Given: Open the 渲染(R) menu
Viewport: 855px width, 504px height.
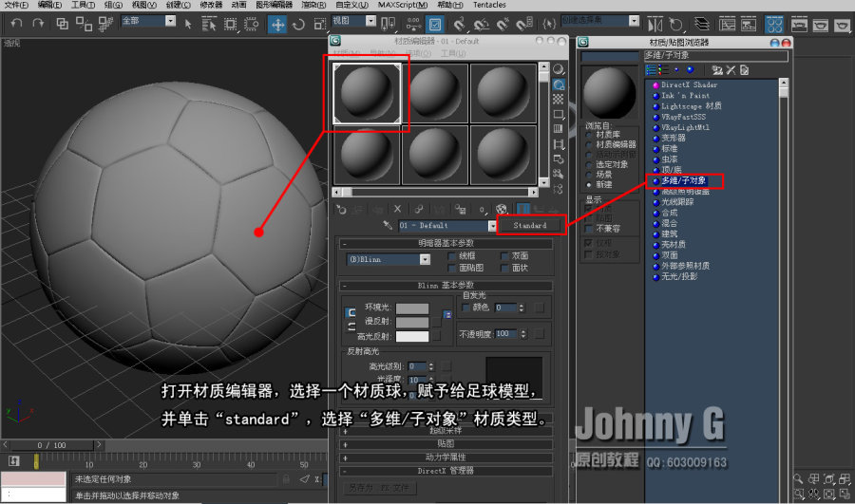Looking at the screenshot, I should click(313, 5).
